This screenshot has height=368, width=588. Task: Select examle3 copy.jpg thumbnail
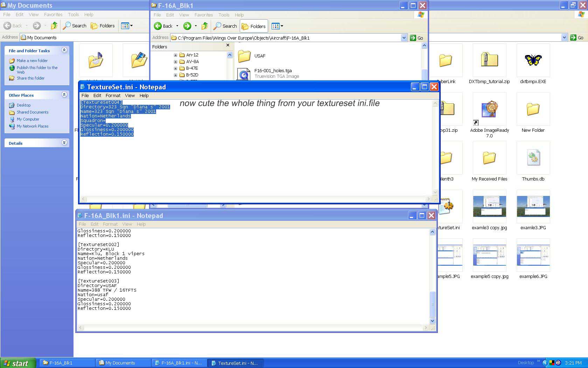coord(489,206)
